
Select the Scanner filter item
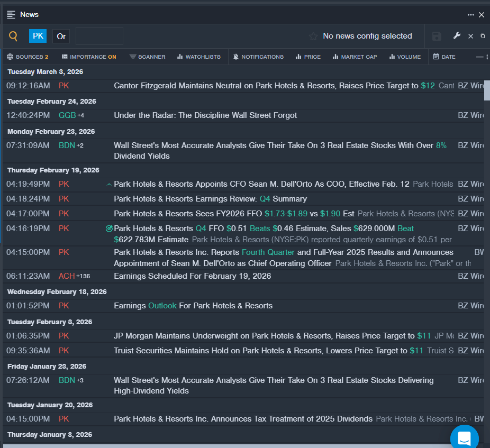click(x=147, y=57)
